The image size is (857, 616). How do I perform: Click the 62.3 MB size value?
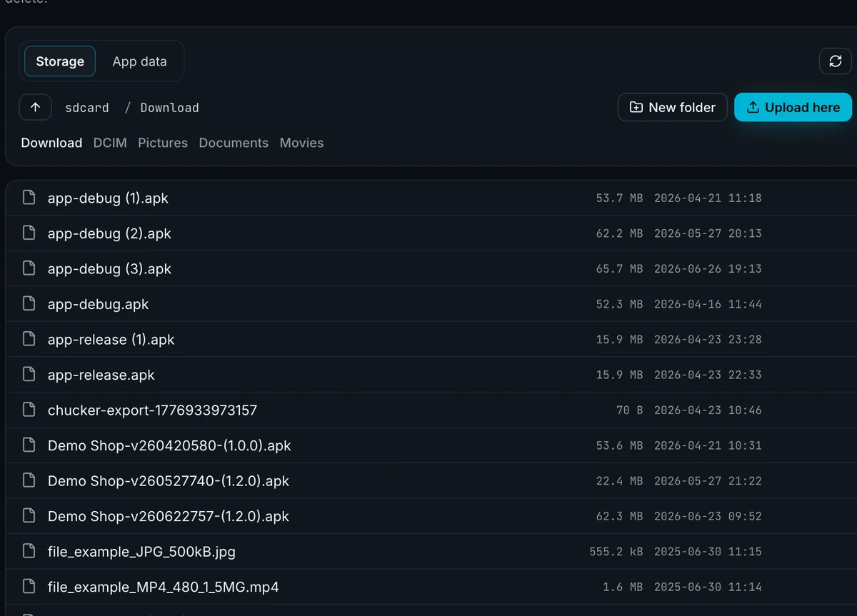click(x=619, y=516)
